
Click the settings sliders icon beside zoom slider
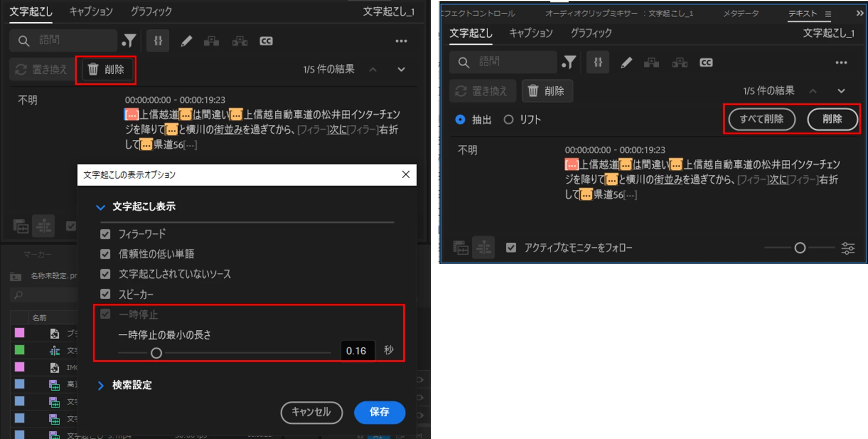(848, 248)
